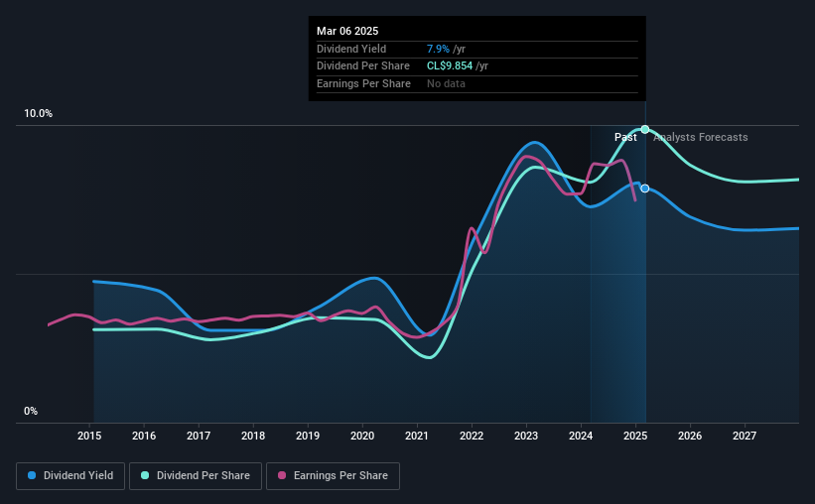Click the 7.9% dividend yield value
The height and width of the screenshot is (504, 815).
(x=438, y=49)
